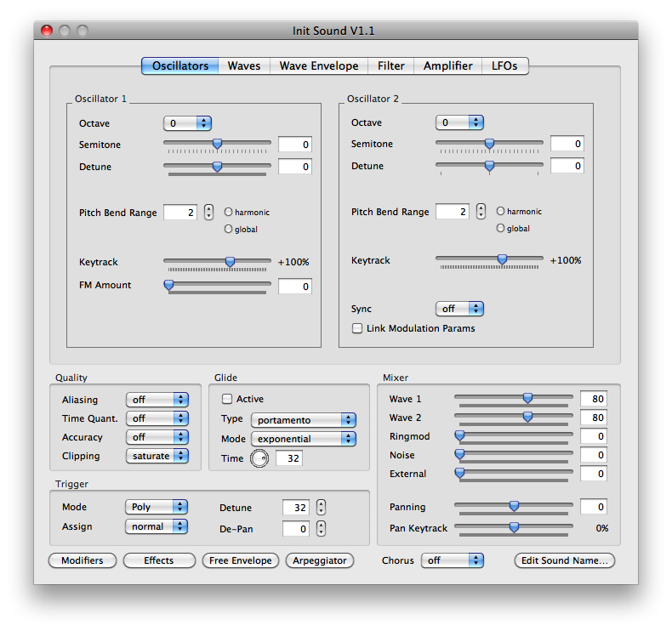Open Trigger Mode Poly dropdown
The height and width of the screenshot is (631, 672).
pyautogui.click(x=157, y=507)
